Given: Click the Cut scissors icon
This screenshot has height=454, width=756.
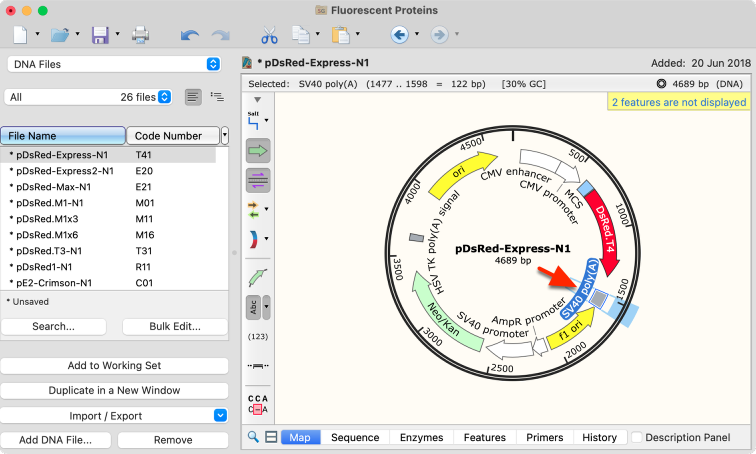Looking at the screenshot, I should click(x=269, y=35).
